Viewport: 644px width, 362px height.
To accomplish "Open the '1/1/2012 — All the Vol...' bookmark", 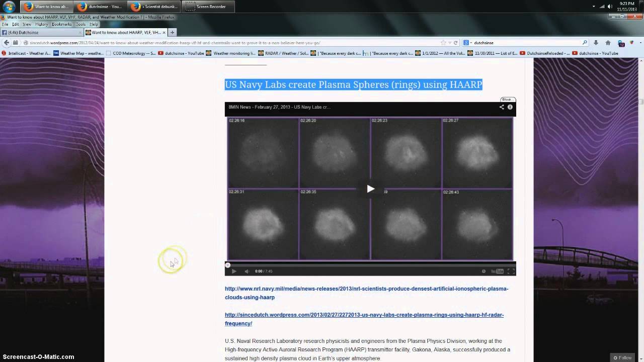I will coord(441,53).
